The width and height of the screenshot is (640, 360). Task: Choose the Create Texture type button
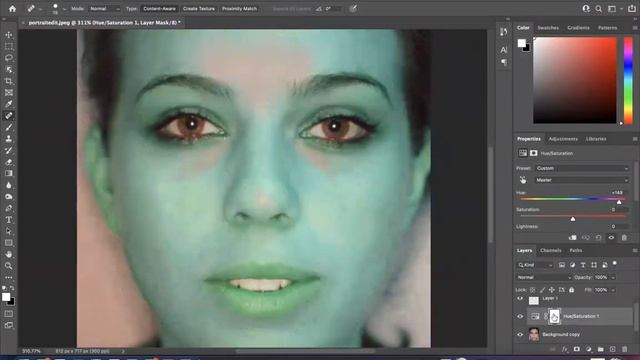[x=199, y=9]
